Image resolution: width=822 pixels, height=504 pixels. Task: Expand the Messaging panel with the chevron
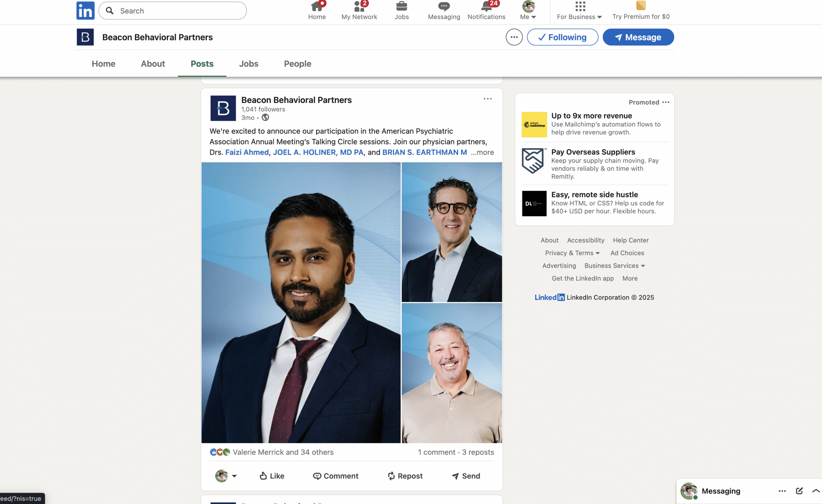tap(816, 491)
